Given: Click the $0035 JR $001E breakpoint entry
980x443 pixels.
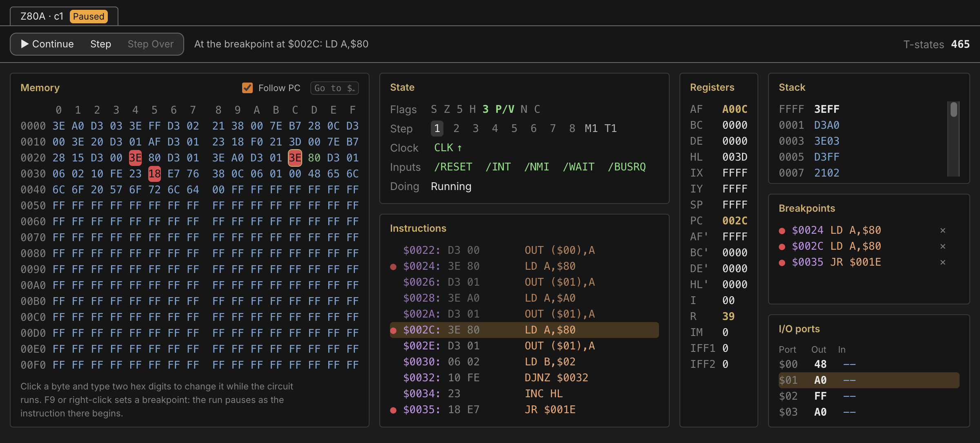Looking at the screenshot, I should point(836,262).
